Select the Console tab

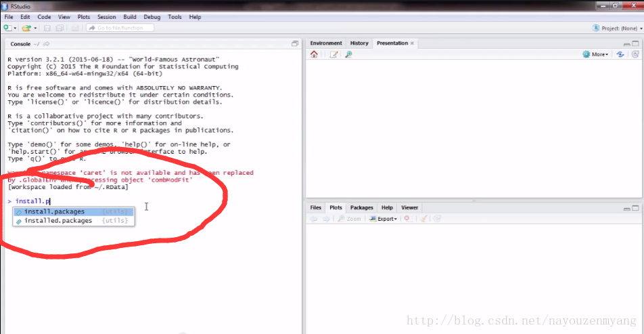20,44
